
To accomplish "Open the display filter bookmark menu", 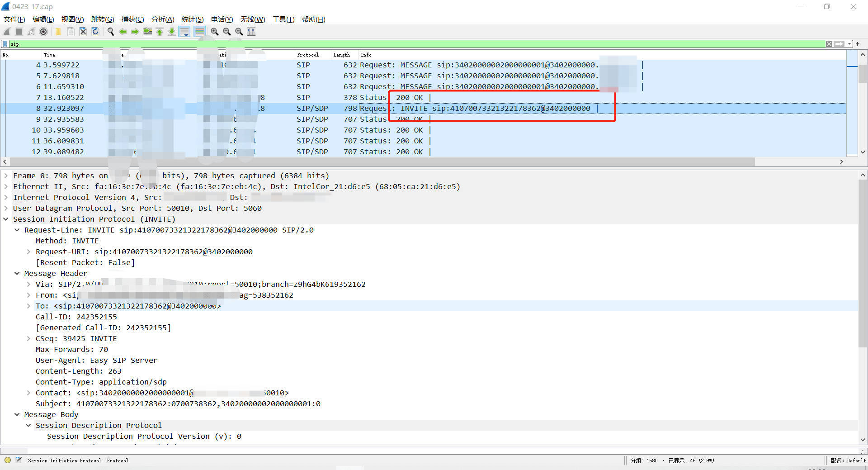I will (x=5, y=44).
